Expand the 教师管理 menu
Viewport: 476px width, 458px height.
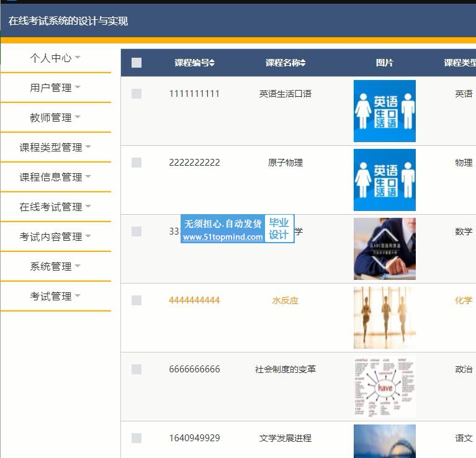55,117
